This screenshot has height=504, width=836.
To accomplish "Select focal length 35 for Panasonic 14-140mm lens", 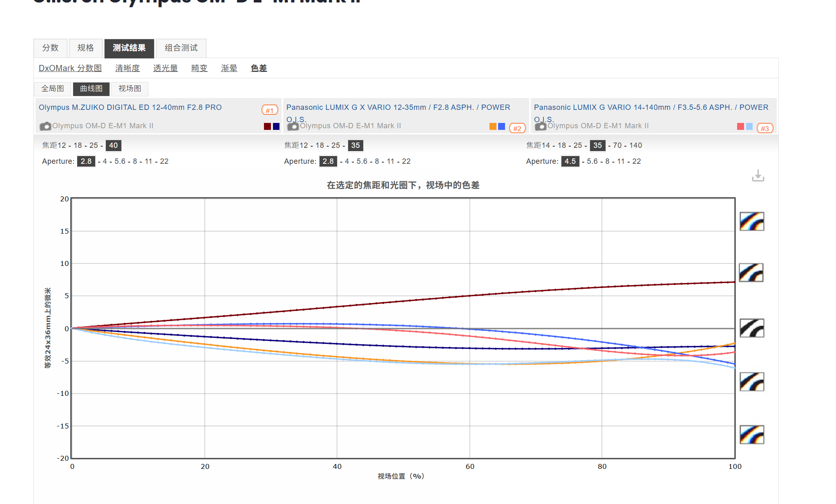I will pos(597,145).
